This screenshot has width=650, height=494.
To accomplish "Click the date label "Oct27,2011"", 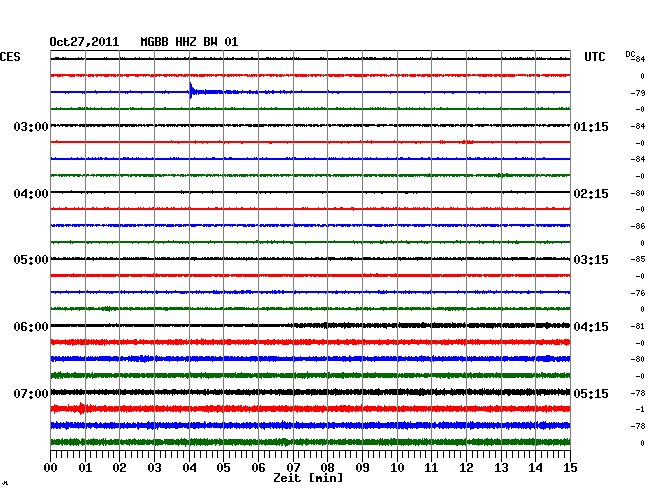I will click(x=84, y=42).
